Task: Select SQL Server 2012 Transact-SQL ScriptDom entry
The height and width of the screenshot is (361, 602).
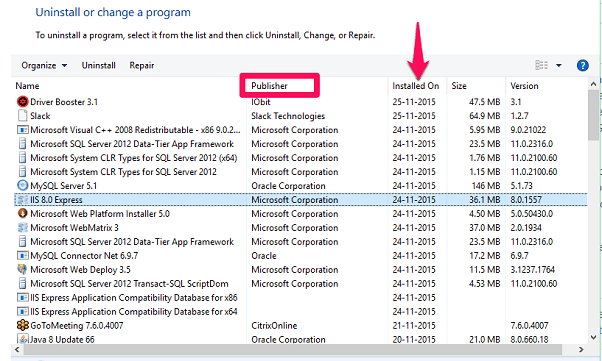Action: tap(129, 284)
